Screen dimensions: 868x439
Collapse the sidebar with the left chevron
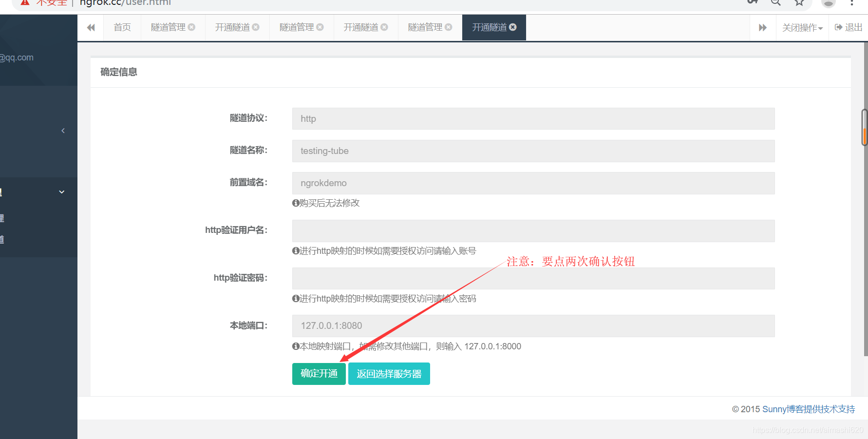[x=63, y=131]
